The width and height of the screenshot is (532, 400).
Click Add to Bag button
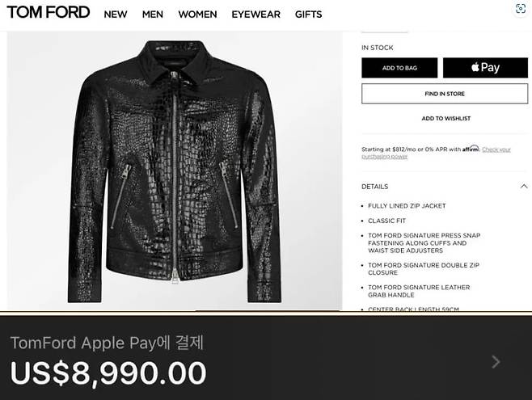tap(399, 68)
